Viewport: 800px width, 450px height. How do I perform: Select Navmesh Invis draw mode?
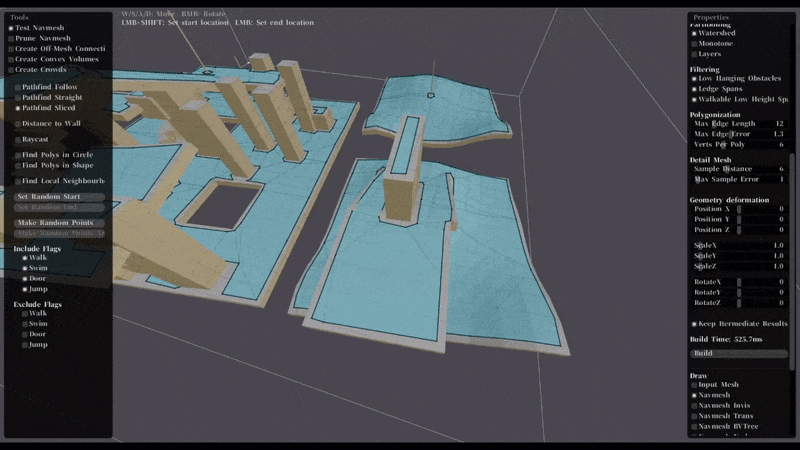pos(721,406)
